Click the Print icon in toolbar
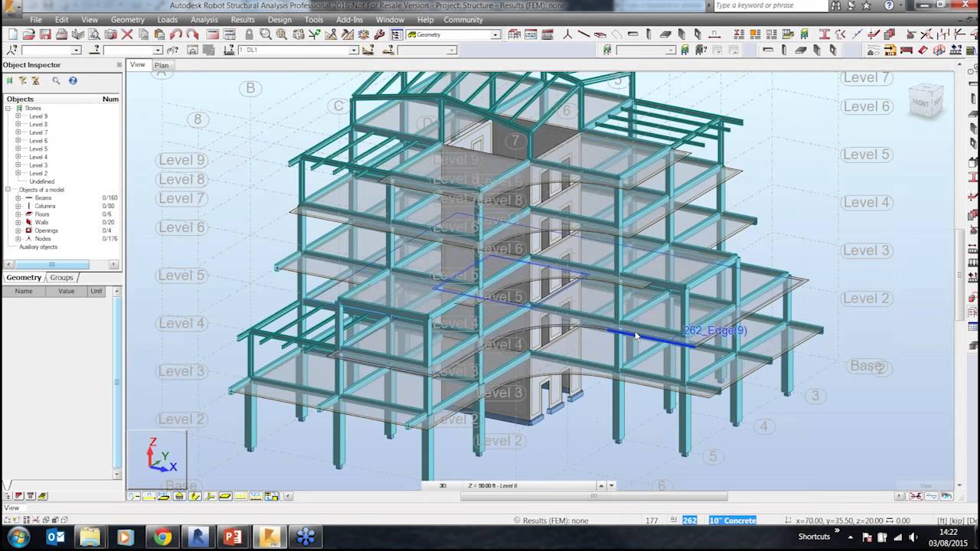The width and height of the screenshot is (980, 551). click(x=61, y=34)
